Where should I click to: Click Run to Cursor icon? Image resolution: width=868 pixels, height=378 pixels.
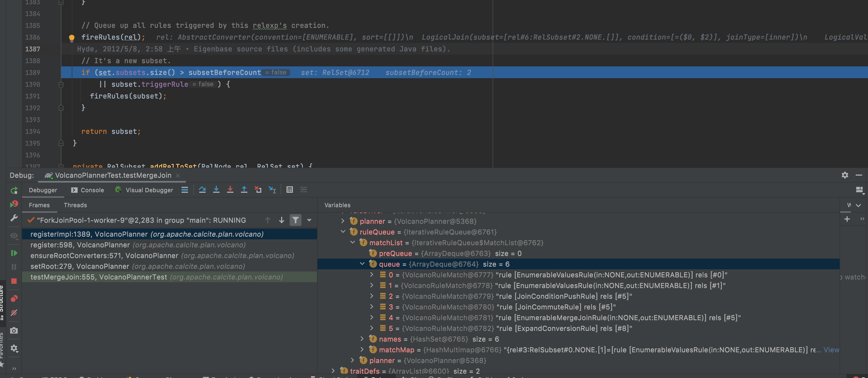click(272, 190)
